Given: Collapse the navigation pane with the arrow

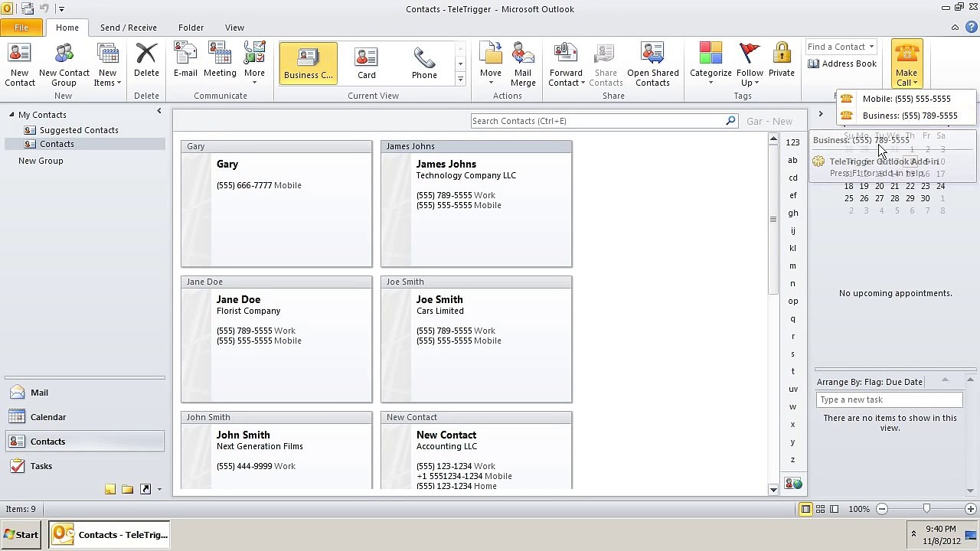Looking at the screenshot, I should coord(159,112).
